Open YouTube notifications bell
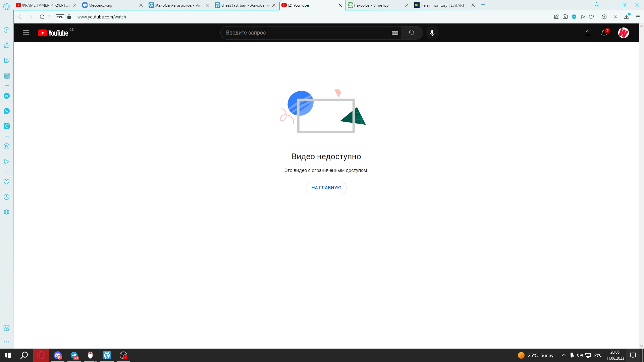 point(604,33)
